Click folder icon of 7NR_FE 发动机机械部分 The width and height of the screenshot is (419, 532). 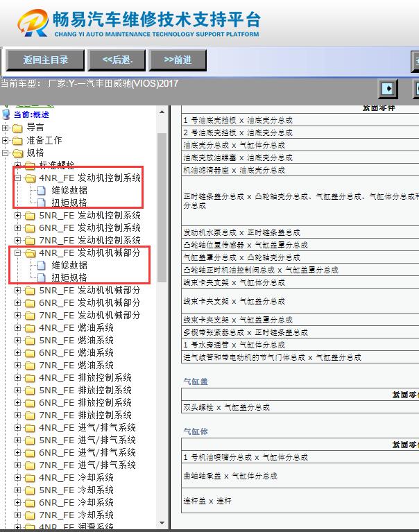click(31, 316)
